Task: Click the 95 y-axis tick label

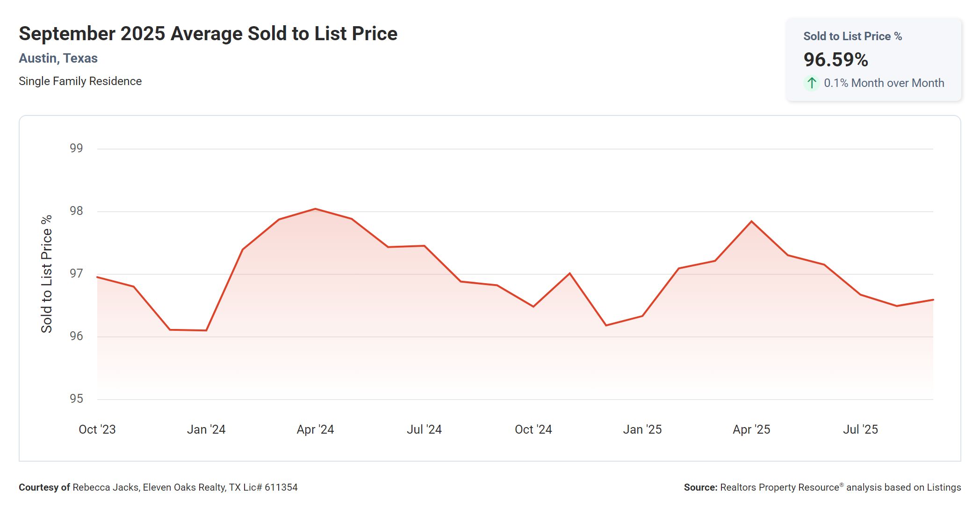Action: [x=76, y=399]
